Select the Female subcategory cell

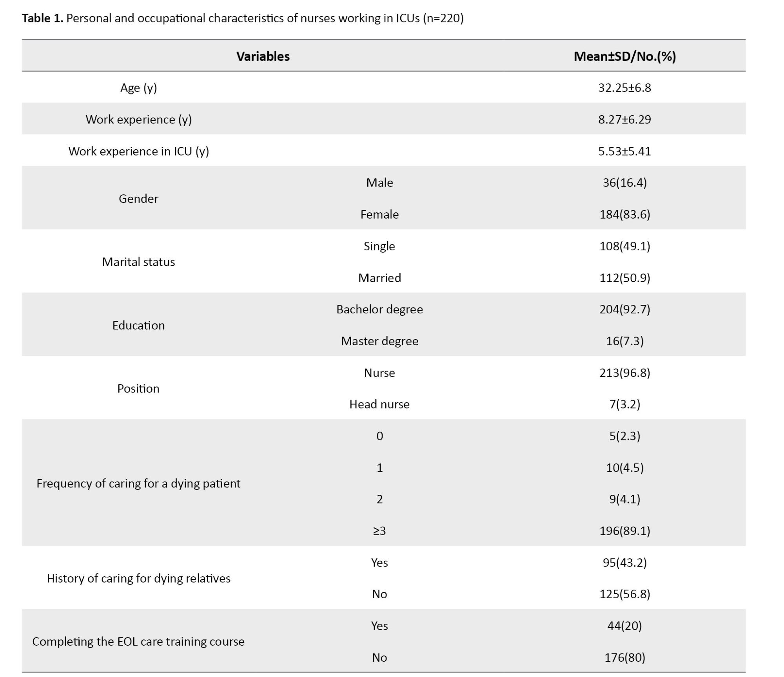pos(379,214)
